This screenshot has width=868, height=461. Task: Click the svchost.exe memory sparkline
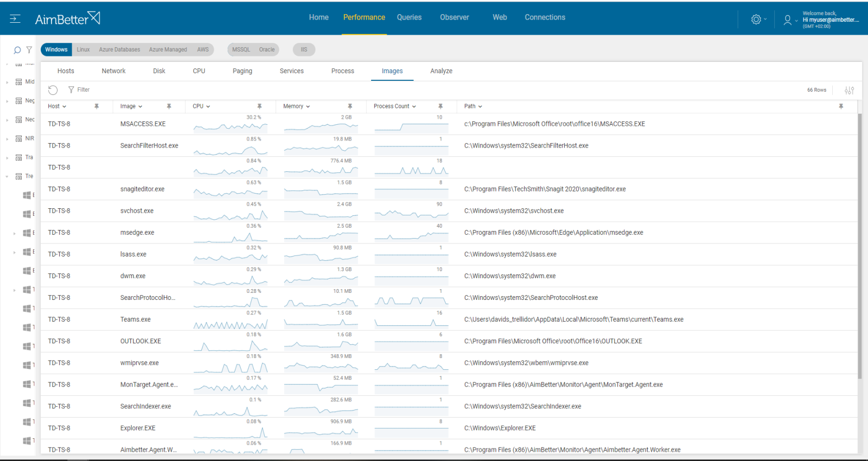click(321, 215)
